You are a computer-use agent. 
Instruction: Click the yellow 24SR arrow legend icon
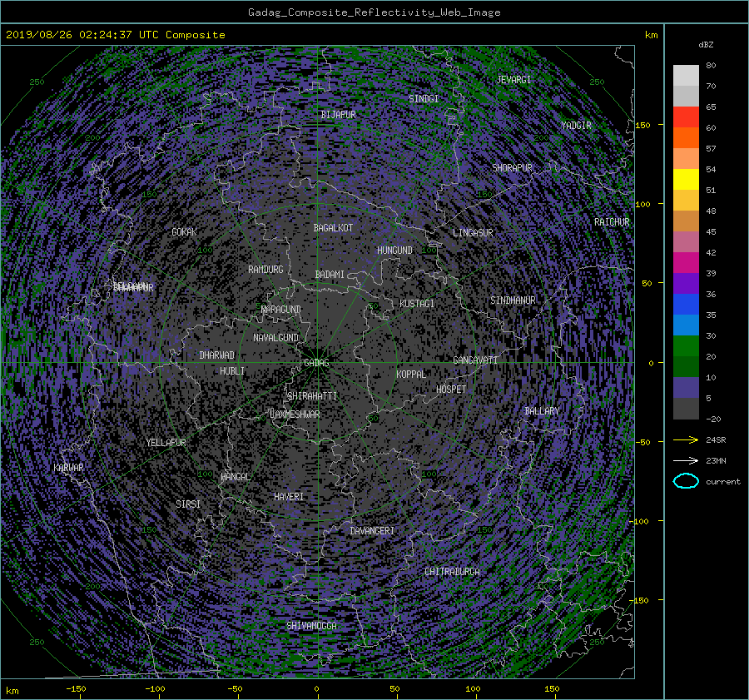tap(686, 439)
